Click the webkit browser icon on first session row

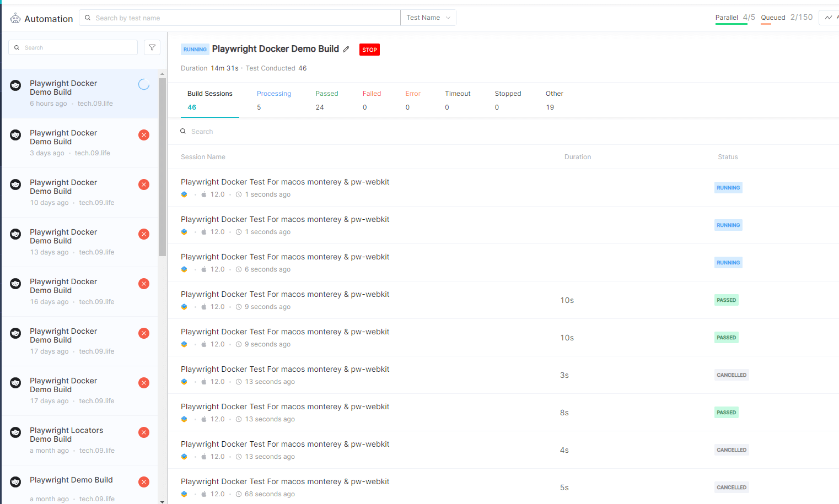pyautogui.click(x=184, y=194)
